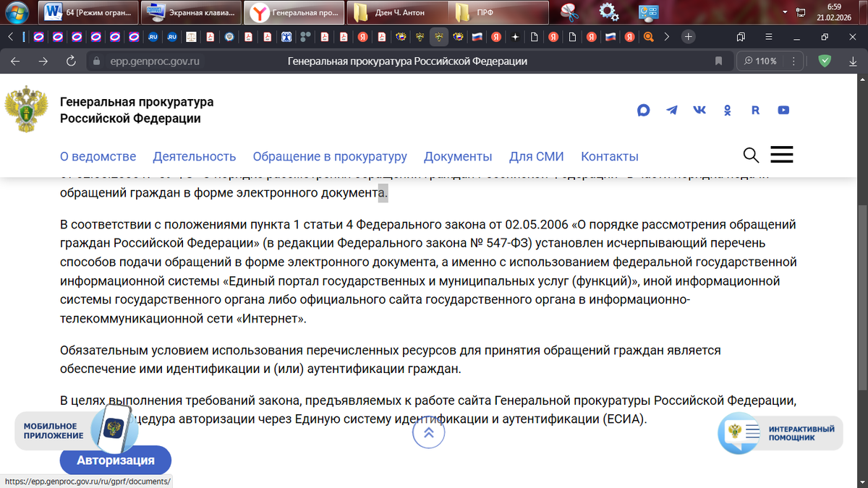Open the browser tab manager icon
This screenshot has height=488, width=868.
tap(741, 36)
